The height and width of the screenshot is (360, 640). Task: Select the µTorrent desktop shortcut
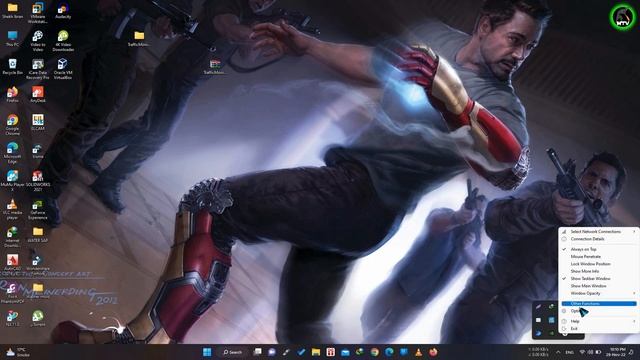[38, 318]
